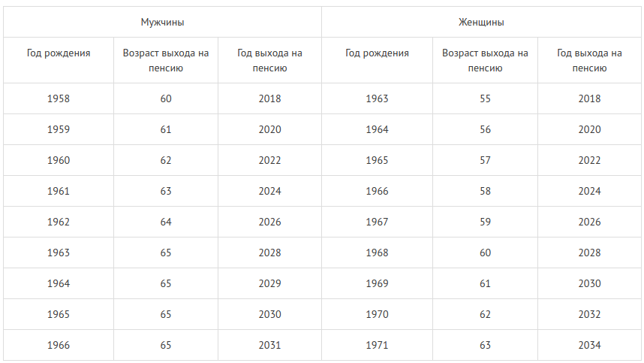
Task: Click men's birth year 1958 cell
Action: [59, 98]
